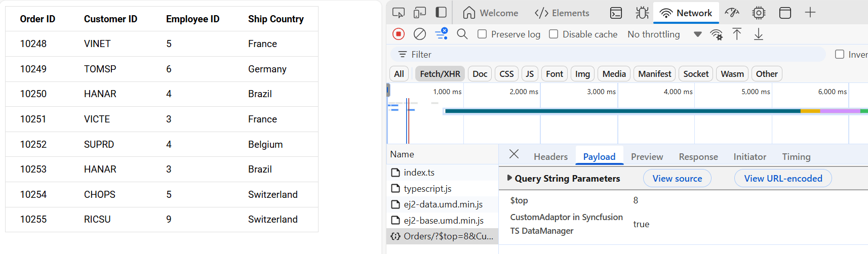Import HAR file with up arrow
This screenshot has height=254, width=868.
pos(737,34)
